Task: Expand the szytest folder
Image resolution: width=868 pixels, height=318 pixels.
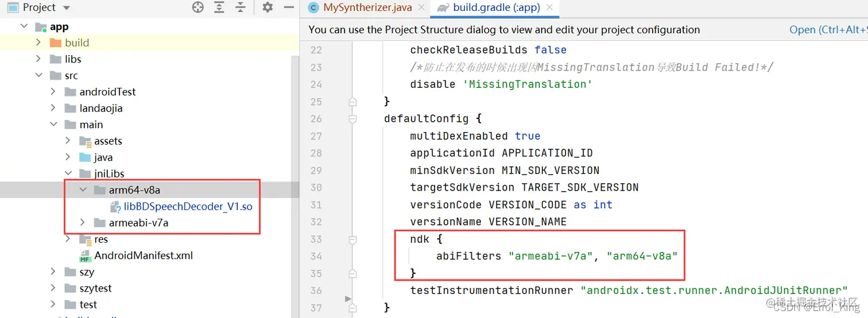Action: coord(53,288)
